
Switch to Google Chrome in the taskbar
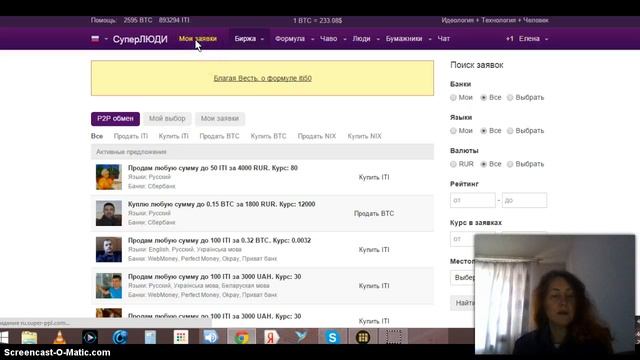[241, 337]
